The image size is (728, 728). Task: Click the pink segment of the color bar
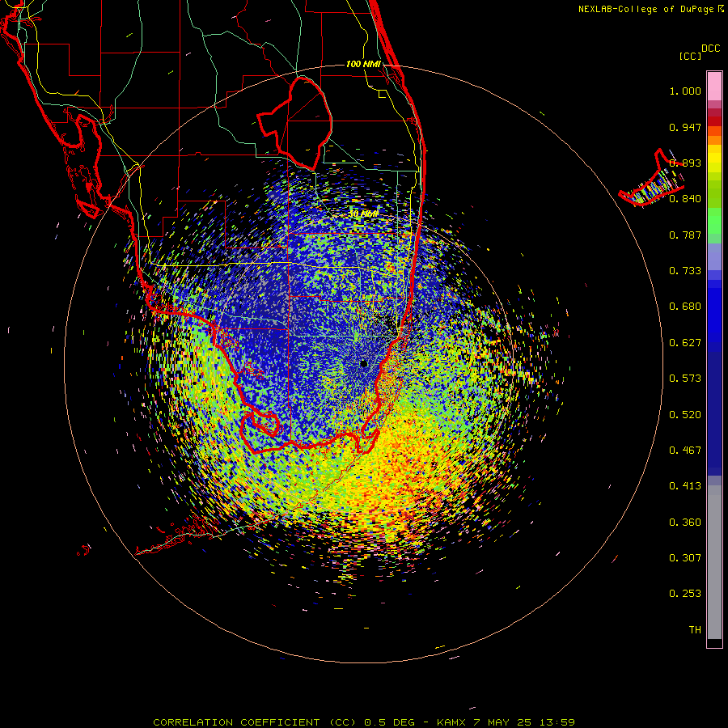click(x=714, y=87)
